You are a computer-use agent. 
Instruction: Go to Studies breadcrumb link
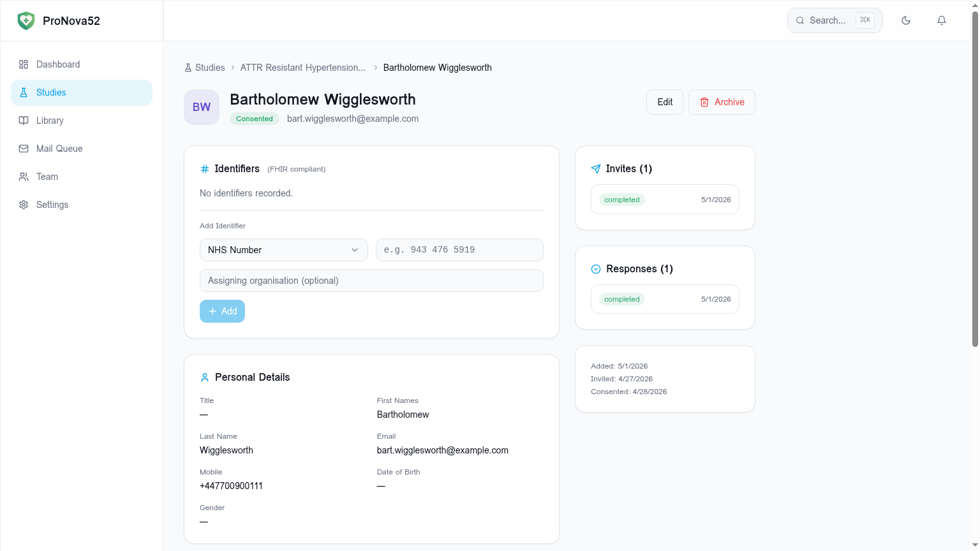click(x=205, y=68)
